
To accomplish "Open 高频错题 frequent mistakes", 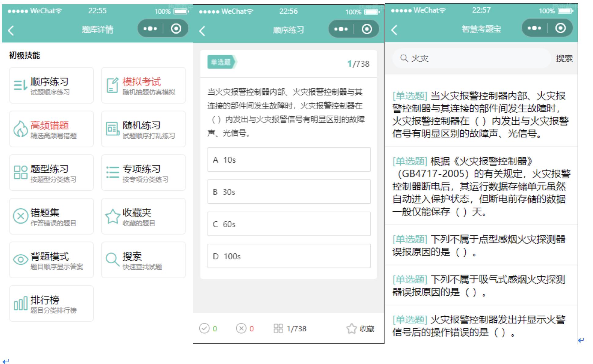I will coord(51,129).
